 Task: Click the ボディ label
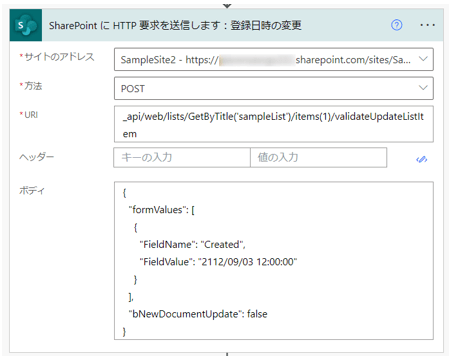click(x=32, y=190)
